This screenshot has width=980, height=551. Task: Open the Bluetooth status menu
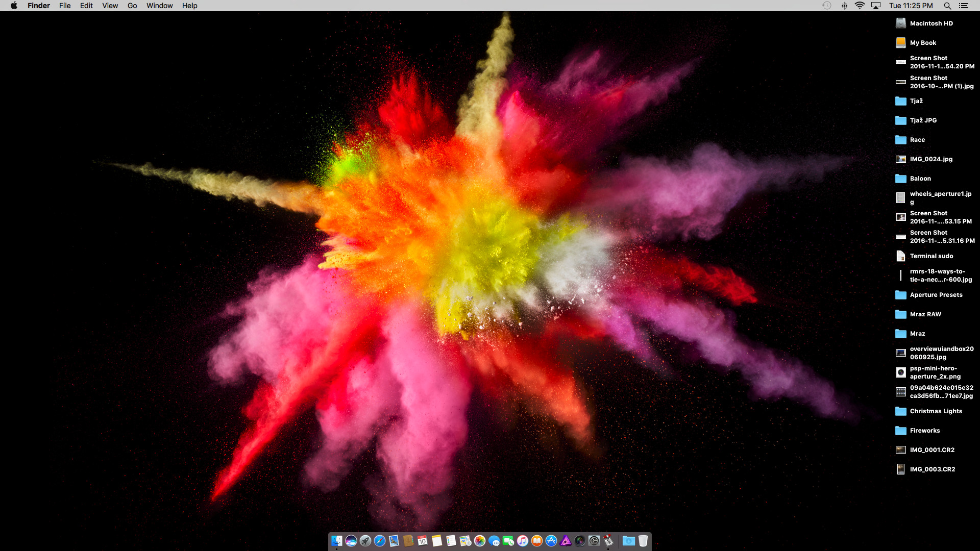tap(844, 6)
